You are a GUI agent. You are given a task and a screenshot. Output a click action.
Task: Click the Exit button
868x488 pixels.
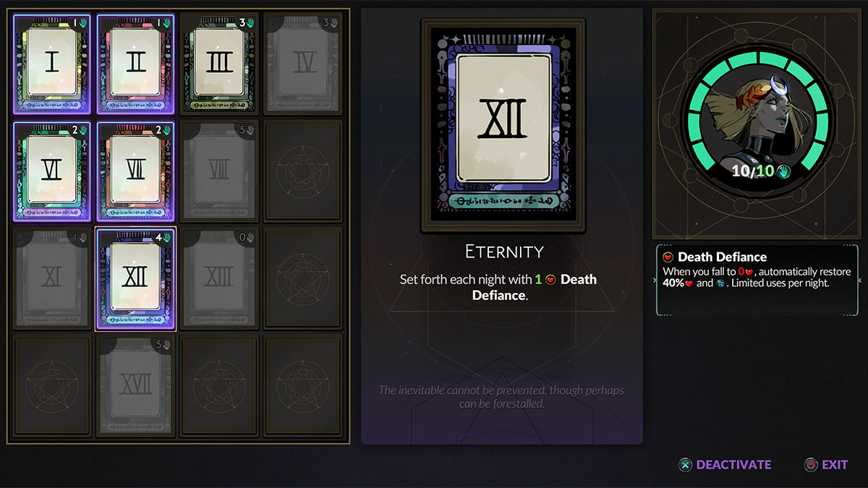pos(826,465)
